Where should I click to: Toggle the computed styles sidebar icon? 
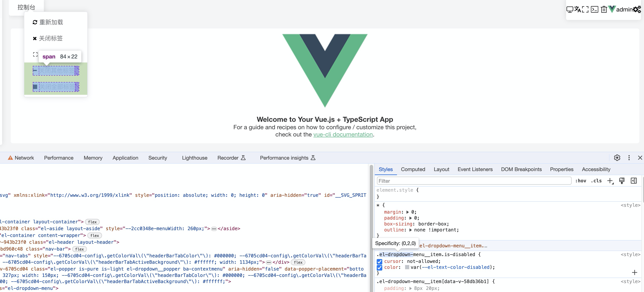634,181
